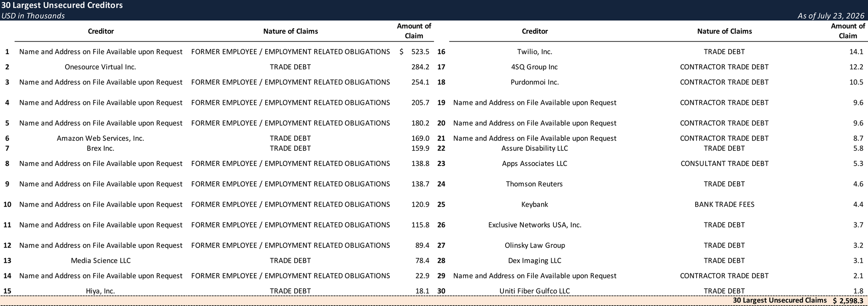Click the 14.1 claim amount
This screenshot has height=306, width=868.
tap(856, 52)
